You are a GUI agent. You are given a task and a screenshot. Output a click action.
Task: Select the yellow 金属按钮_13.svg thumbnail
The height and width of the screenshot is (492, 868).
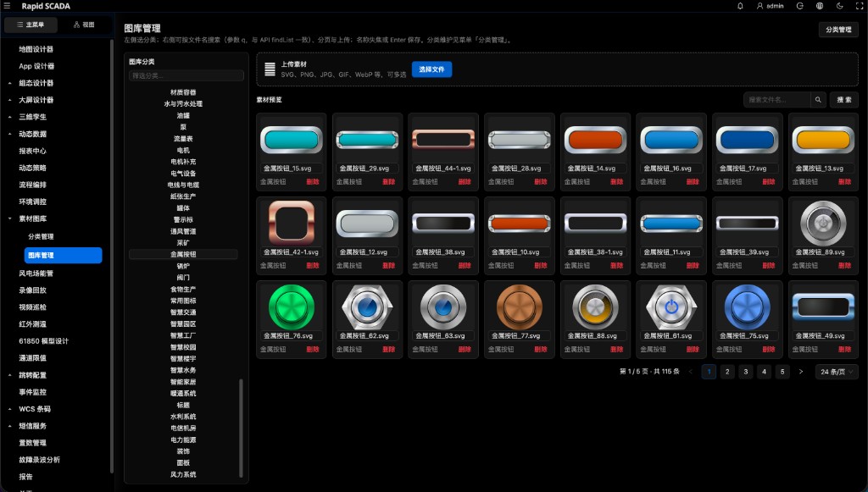(x=823, y=140)
